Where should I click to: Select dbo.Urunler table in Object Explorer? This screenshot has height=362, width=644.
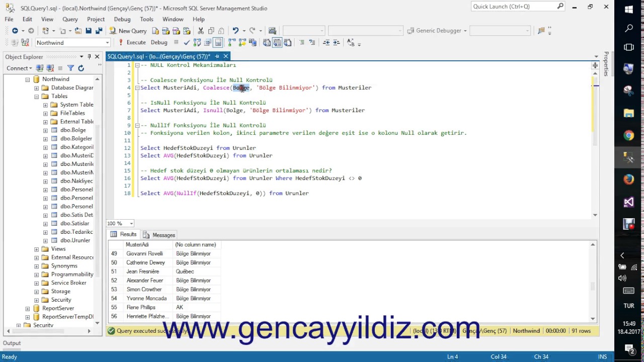[75, 240]
